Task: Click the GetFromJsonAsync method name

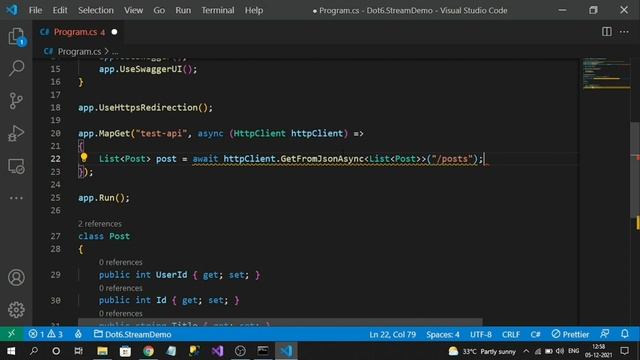Action: pos(322,159)
